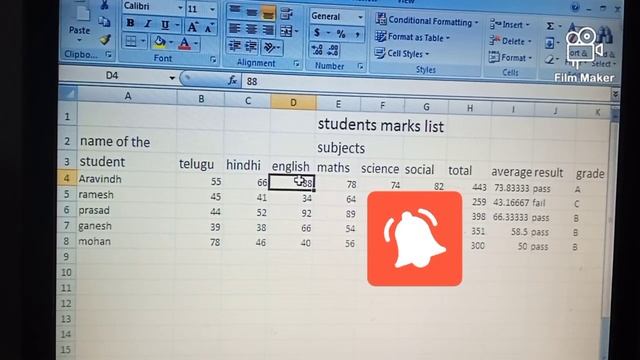Click the Merge and Center icon
This screenshot has width=640, height=360.
coord(286,31)
